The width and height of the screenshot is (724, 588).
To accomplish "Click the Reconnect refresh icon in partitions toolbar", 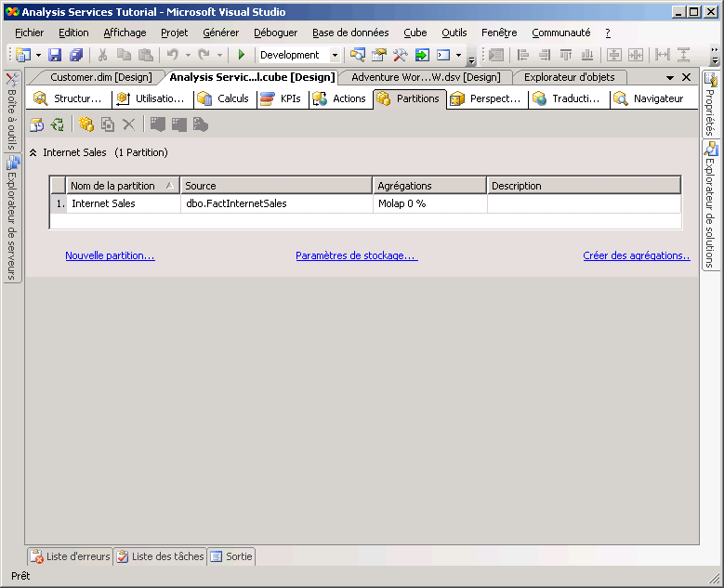I will click(58, 124).
